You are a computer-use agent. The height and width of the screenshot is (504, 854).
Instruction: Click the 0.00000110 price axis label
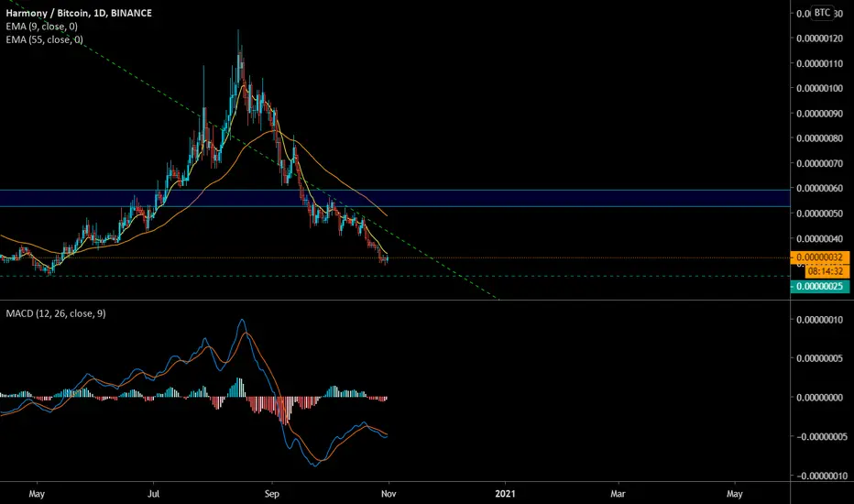point(820,63)
